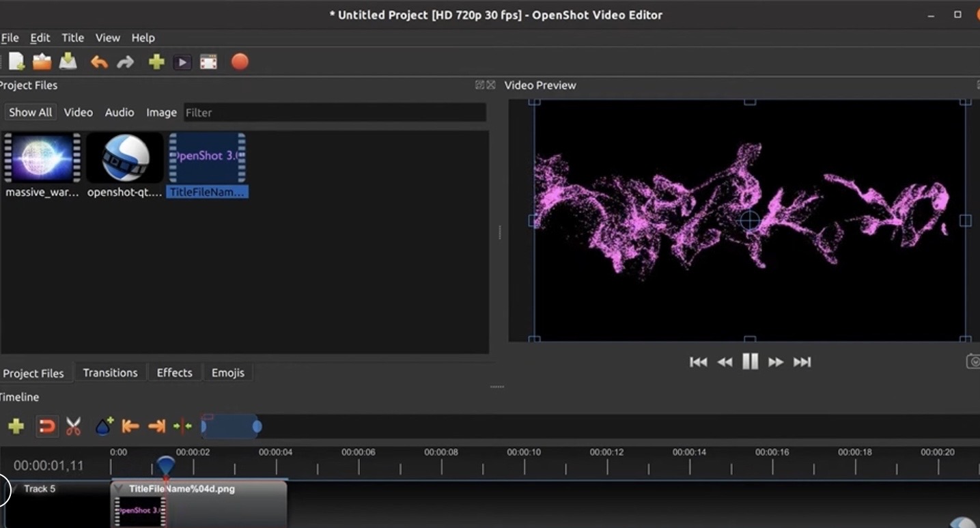Add a marker at the playhead
Screen dimensions: 980x528
coord(104,427)
